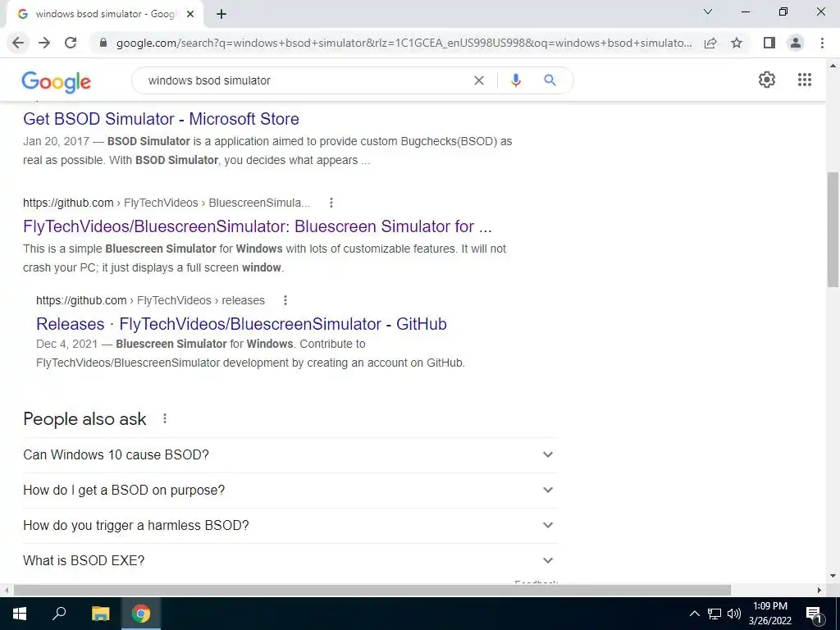Screen dimensions: 840x630
Task: Select the github.com › FlyTechVideos › BluescreenSimula... URL
Action: pyautogui.click(x=167, y=203)
